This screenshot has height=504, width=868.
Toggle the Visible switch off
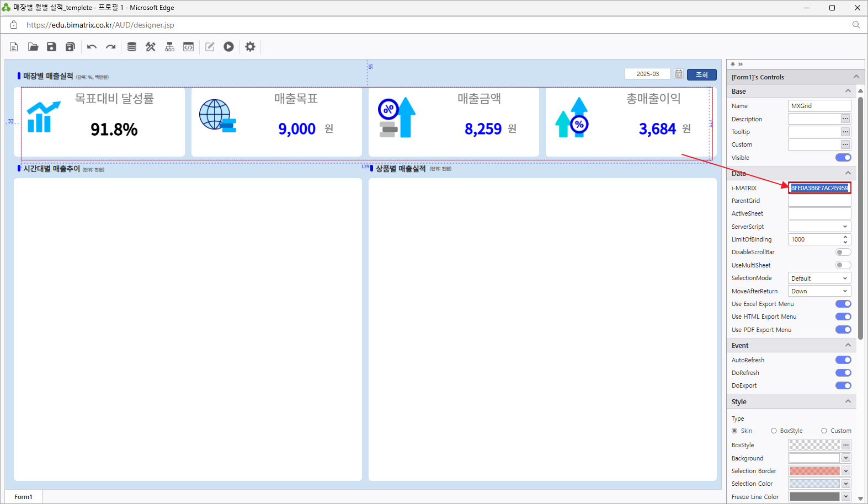(x=843, y=158)
